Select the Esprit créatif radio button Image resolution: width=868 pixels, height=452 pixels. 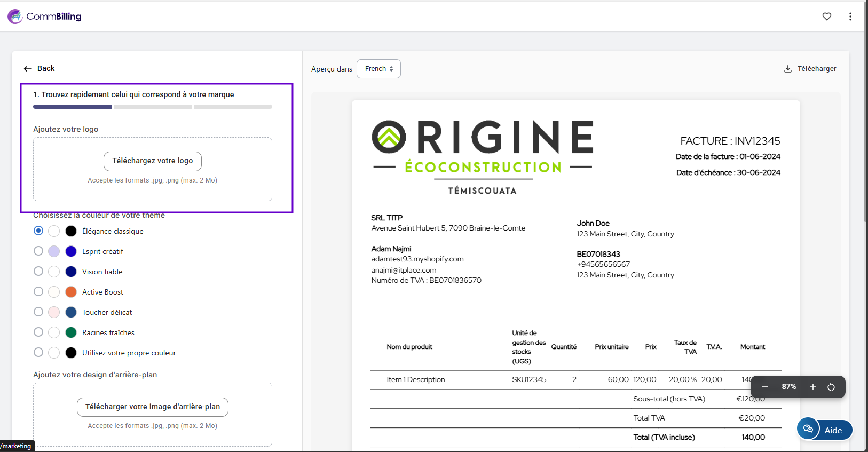38,251
